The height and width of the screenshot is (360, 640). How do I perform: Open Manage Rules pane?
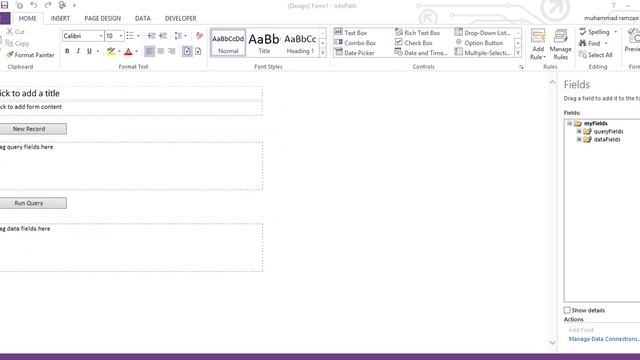coord(560,44)
